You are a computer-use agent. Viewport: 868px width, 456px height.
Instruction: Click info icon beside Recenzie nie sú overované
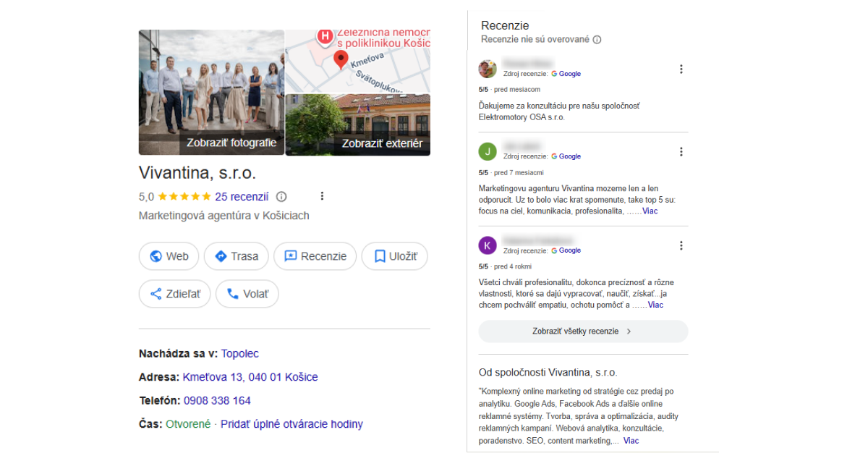597,40
